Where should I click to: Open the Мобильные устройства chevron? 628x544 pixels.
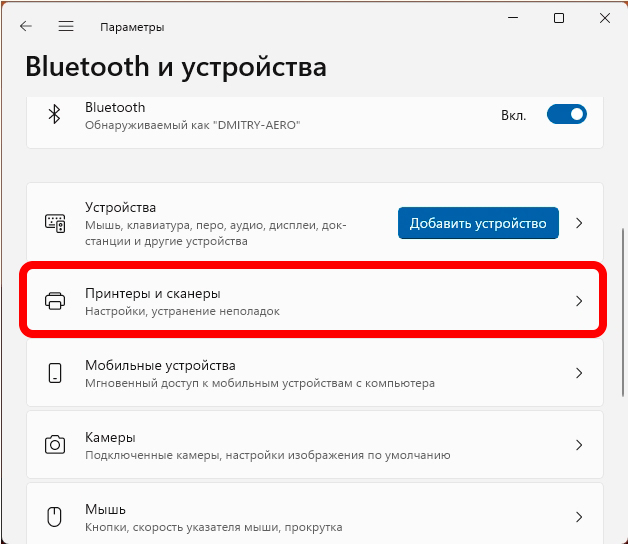coord(579,373)
